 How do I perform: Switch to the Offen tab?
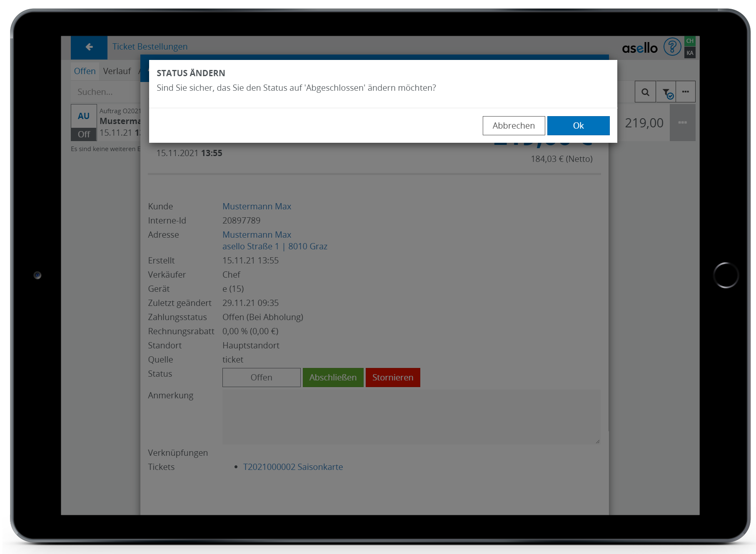(85, 71)
